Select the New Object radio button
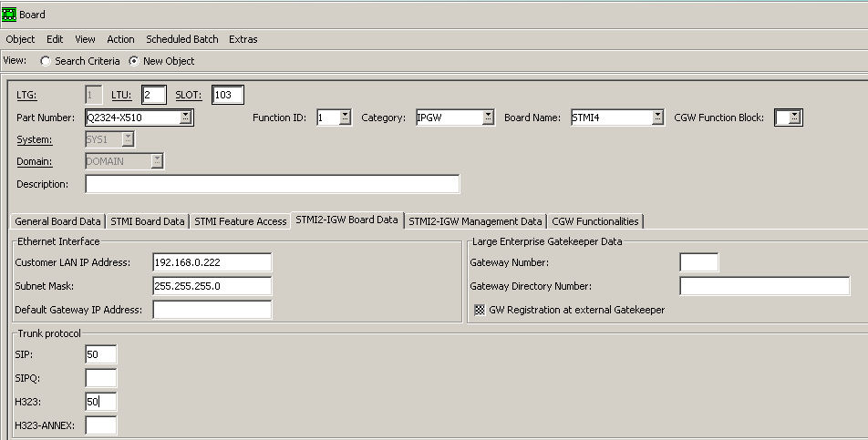Screen dimensions: 868x440 click(x=133, y=61)
